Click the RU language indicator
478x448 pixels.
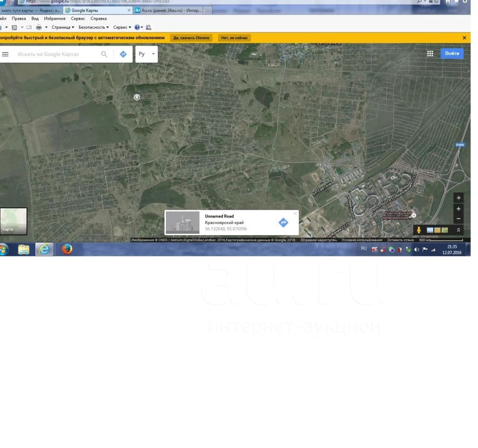click(x=364, y=249)
